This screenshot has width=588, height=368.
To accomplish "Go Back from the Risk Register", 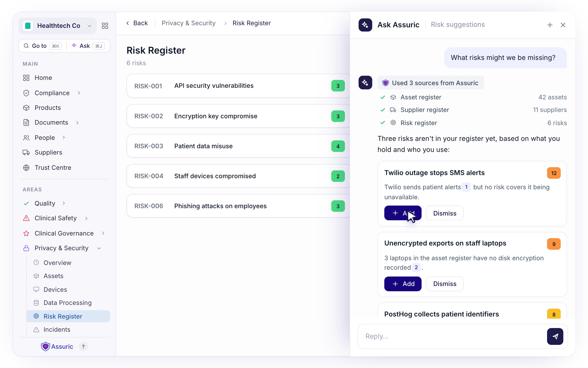I will tap(137, 23).
